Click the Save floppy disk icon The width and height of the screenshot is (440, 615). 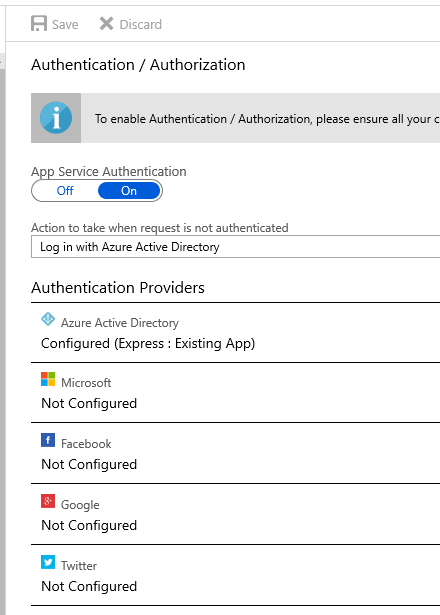tap(39, 24)
